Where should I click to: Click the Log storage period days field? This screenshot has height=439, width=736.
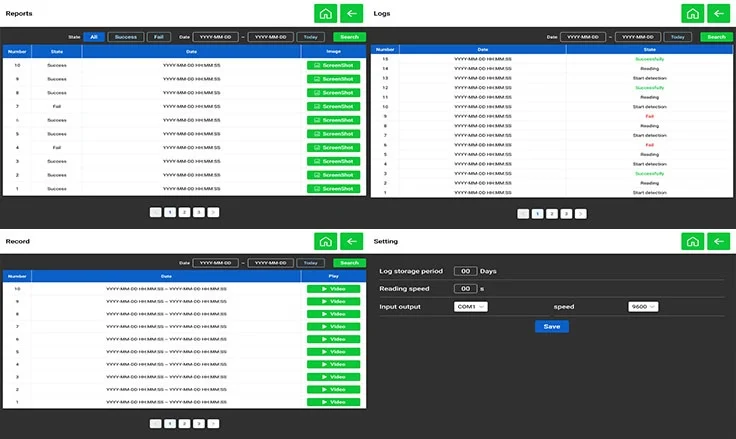tap(464, 271)
